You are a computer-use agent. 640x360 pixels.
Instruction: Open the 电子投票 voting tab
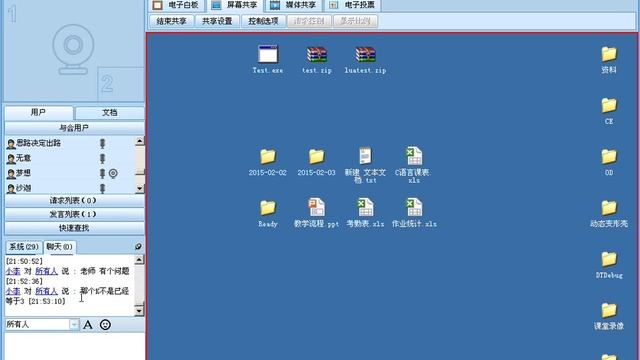tap(353, 5)
